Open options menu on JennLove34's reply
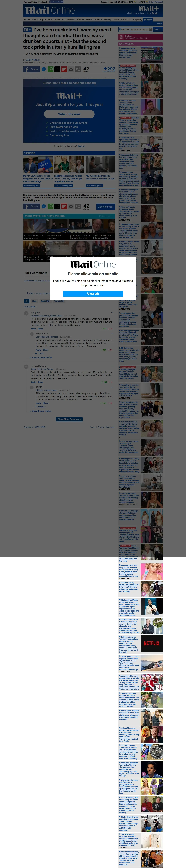Viewport: 186px width, 868px height. (x=112, y=334)
